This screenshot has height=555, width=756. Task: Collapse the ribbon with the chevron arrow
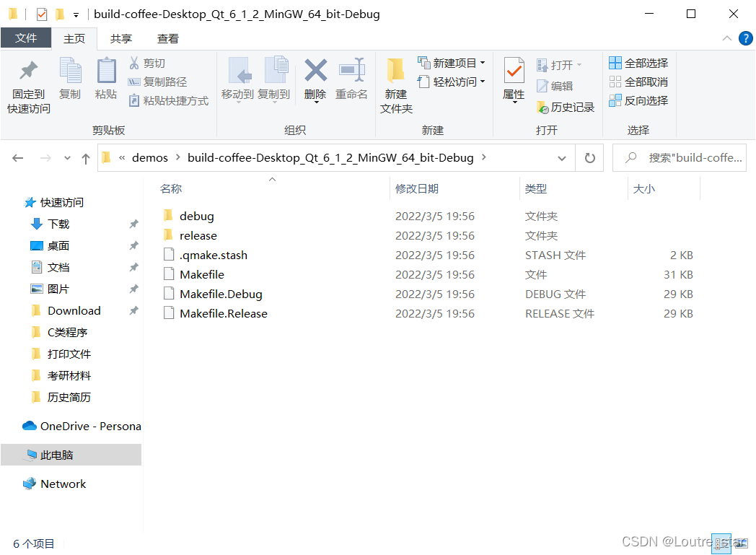coord(726,38)
